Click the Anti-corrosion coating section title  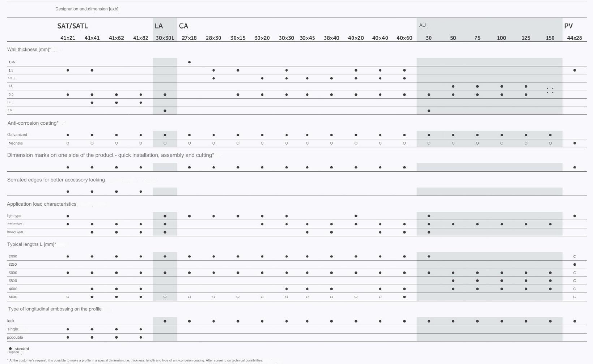tap(33, 123)
